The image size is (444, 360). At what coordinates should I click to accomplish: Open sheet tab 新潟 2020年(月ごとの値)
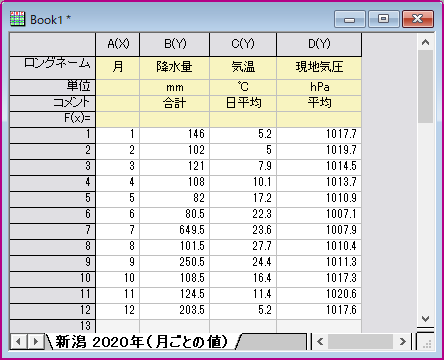coord(142,342)
